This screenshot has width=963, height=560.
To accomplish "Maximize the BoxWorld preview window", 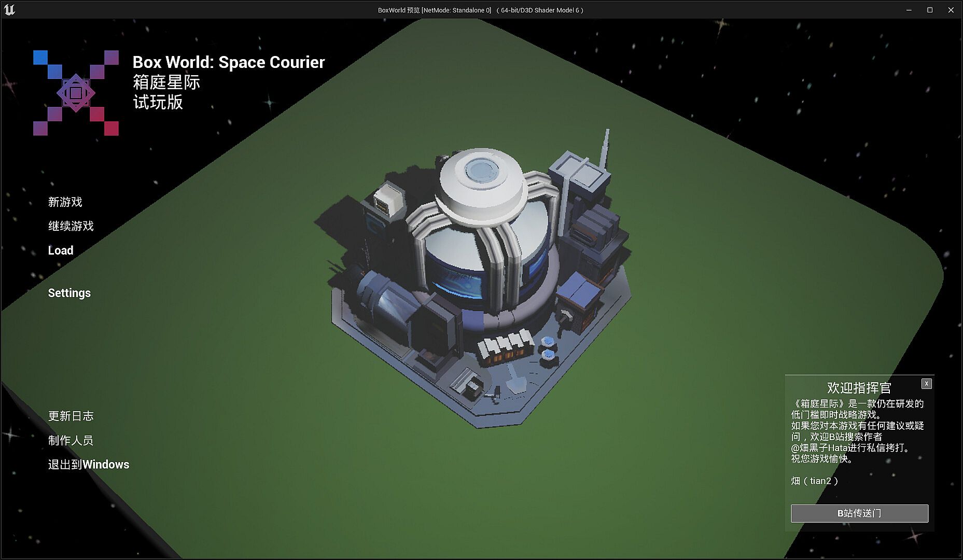I will (x=930, y=10).
